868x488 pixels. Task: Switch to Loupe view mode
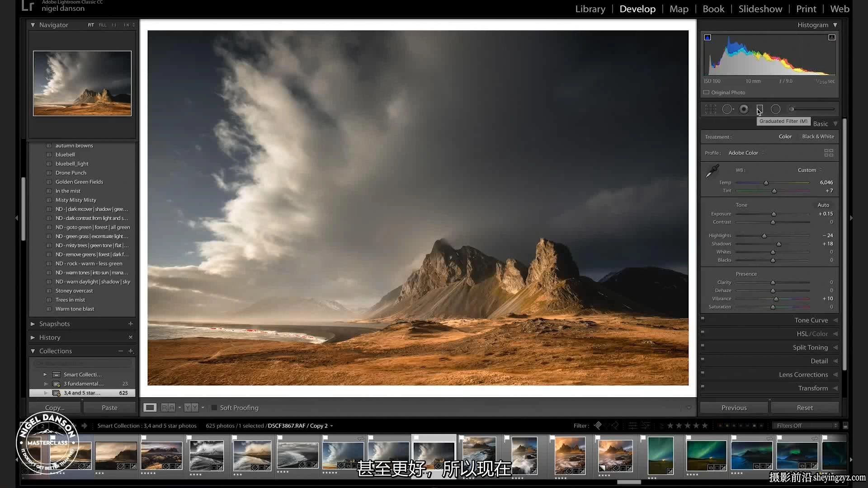click(150, 408)
